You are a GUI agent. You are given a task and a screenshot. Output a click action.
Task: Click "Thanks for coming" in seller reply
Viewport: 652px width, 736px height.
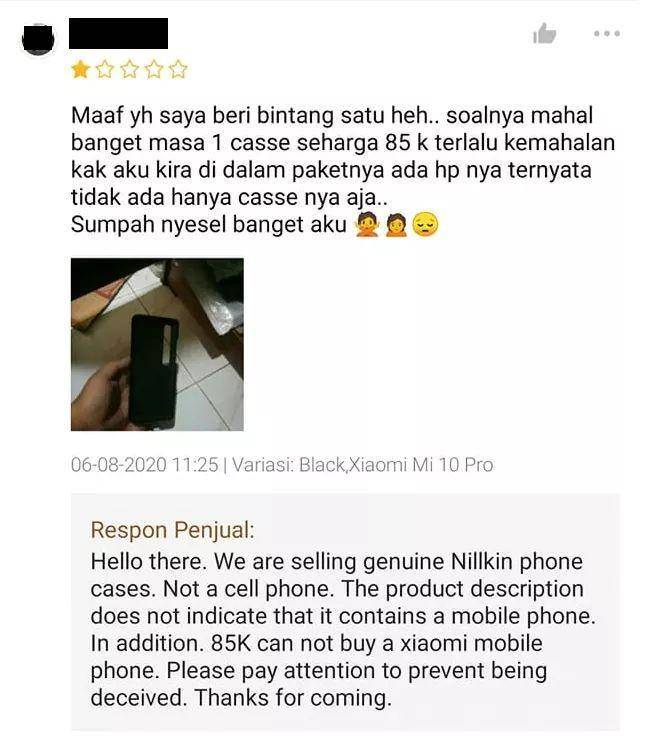[x=292, y=698]
